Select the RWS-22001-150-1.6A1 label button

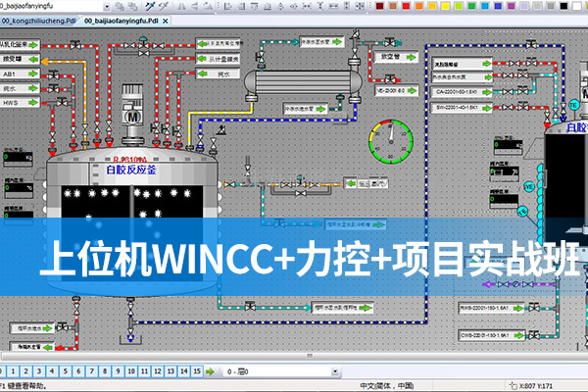coord(491,308)
